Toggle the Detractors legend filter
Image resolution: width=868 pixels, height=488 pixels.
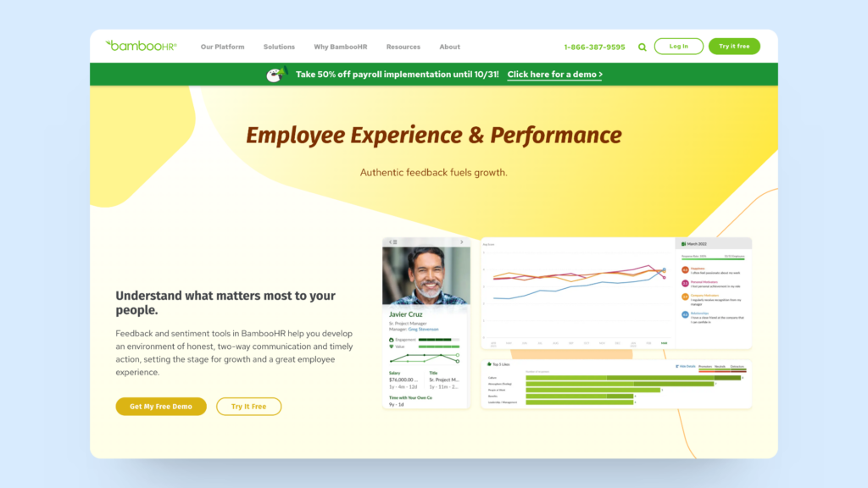[737, 366]
